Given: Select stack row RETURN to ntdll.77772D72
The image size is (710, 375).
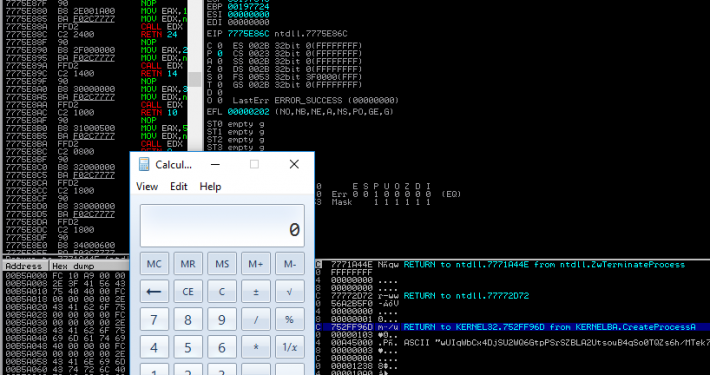Looking at the screenshot, I should [512, 296].
